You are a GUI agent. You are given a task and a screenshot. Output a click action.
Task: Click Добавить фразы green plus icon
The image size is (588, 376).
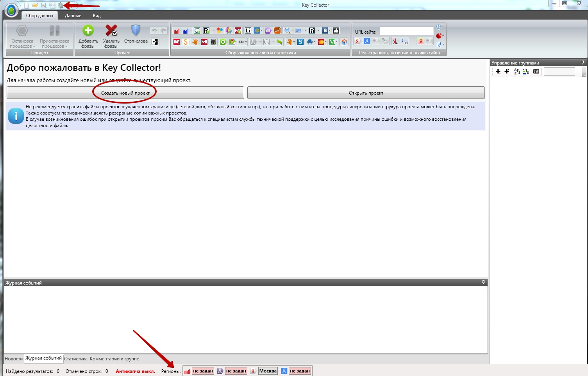click(x=88, y=31)
